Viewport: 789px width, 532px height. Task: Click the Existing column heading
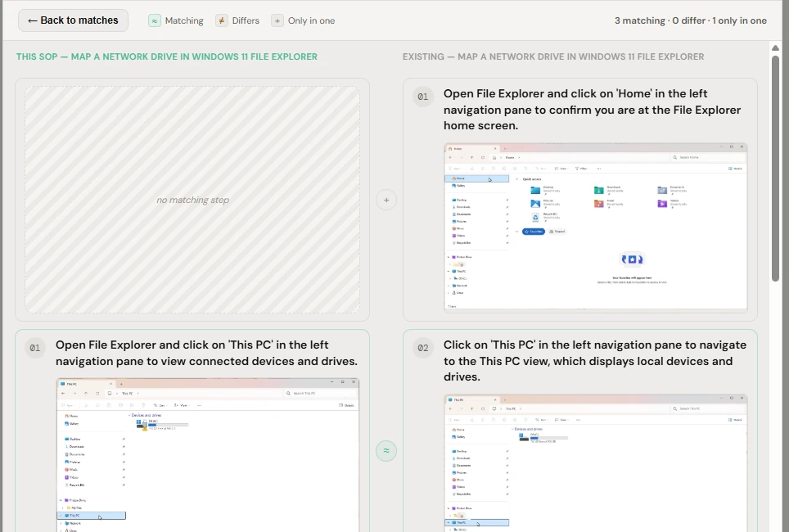[553, 56]
